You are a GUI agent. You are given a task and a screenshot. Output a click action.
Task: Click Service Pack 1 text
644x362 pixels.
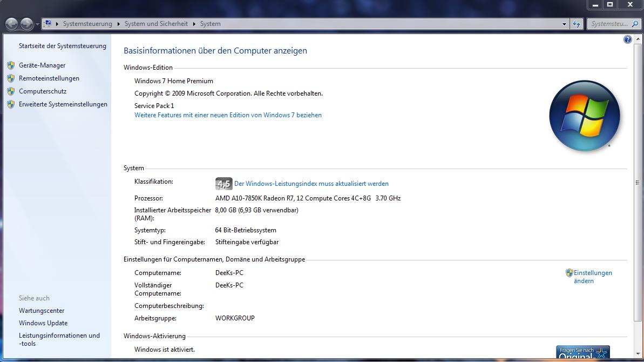click(154, 105)
